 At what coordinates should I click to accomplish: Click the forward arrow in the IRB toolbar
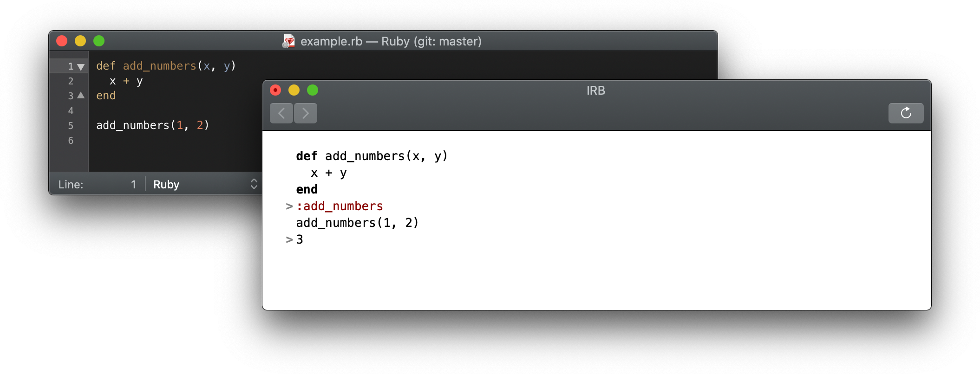(306, 113)
